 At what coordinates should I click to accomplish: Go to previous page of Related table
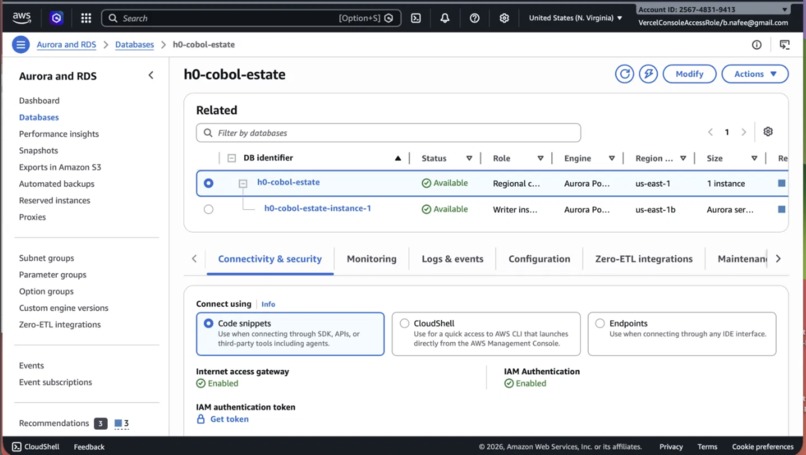click(710, 132)
